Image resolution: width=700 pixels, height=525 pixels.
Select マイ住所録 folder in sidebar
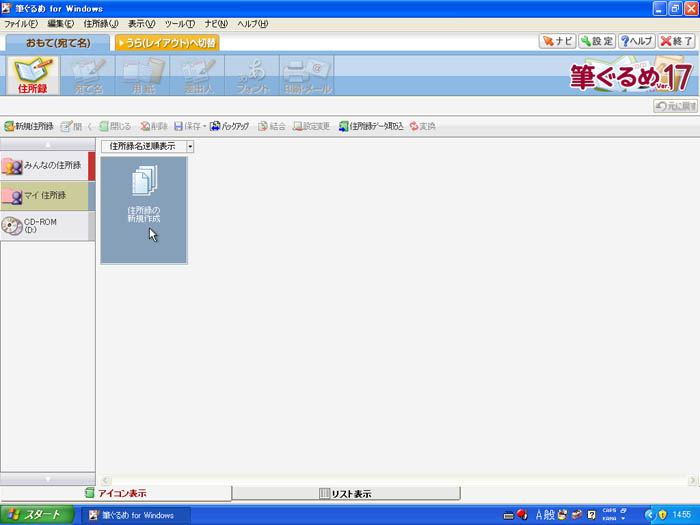coord(46,195)
